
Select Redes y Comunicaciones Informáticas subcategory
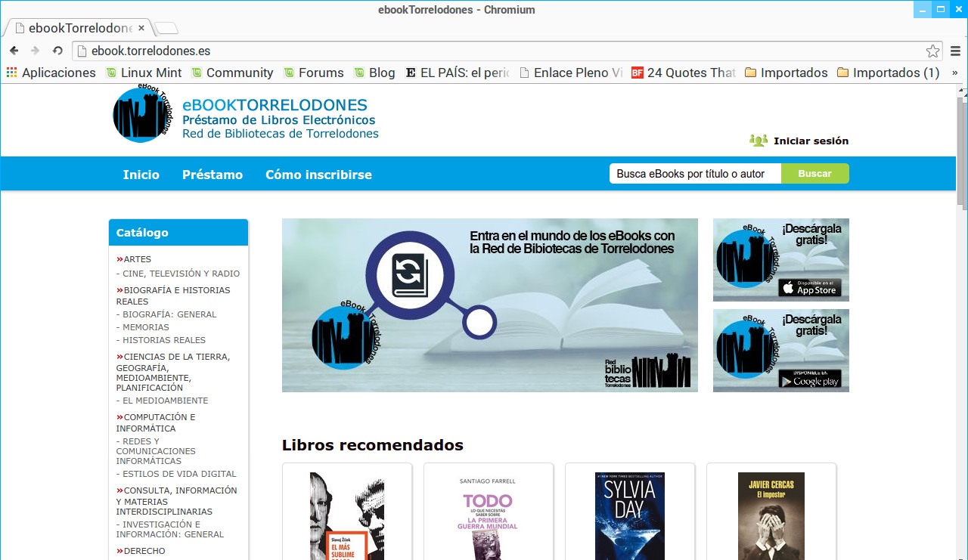(156, 451)
